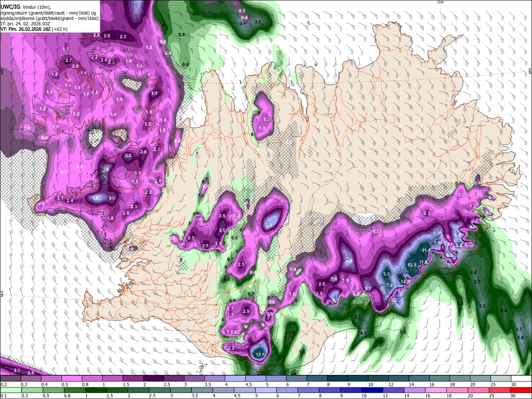The image size is (532, 399).
Task: Click the 12.3 precipitation value on the map
Action: pyautogui.click(x=405, y=281)
